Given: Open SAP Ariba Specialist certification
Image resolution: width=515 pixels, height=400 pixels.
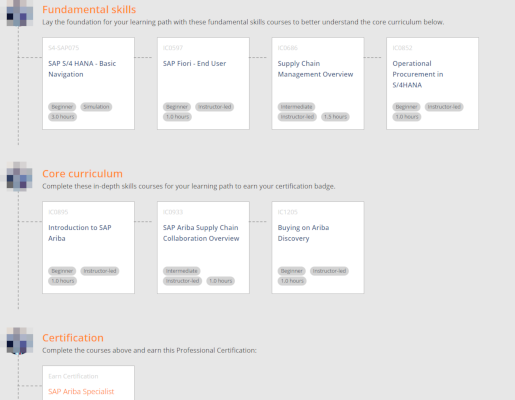Looking at the screenshot, I should [x=81, y=391].
